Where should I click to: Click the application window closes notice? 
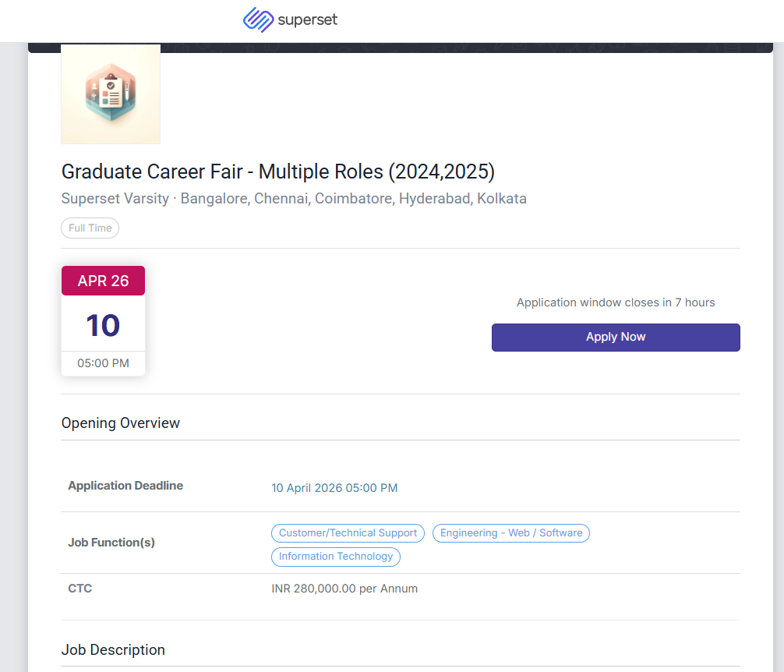point(615,302)
